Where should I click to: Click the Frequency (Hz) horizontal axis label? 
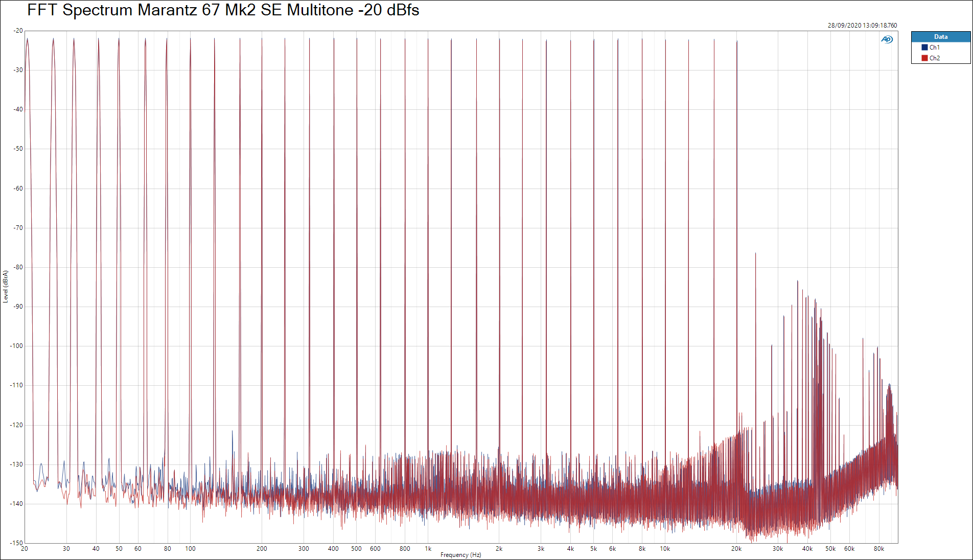tap(460, 555)
